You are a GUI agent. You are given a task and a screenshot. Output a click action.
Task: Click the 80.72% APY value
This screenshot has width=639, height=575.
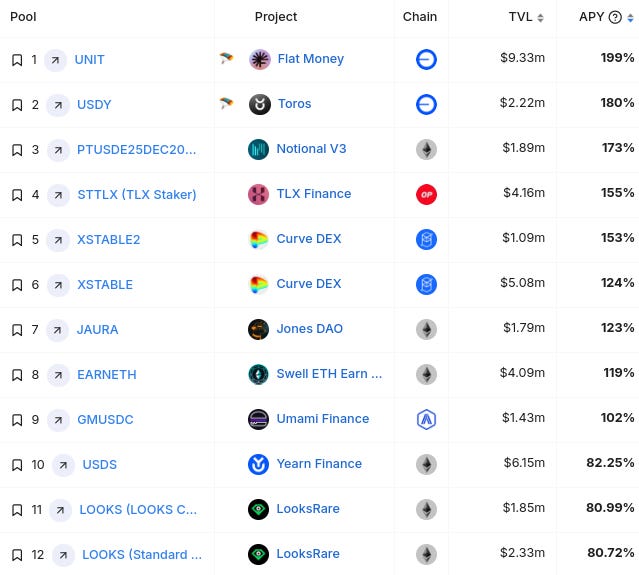point(610,553)
